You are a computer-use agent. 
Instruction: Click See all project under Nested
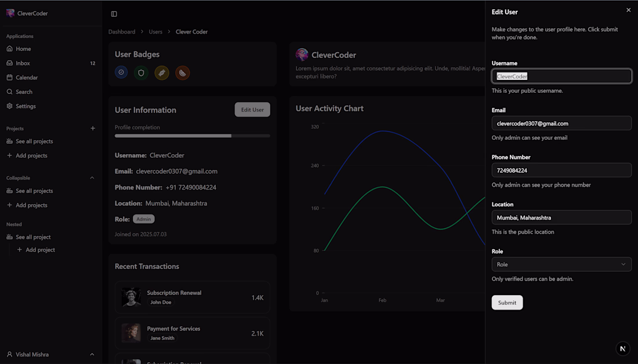tap(51, 236)
